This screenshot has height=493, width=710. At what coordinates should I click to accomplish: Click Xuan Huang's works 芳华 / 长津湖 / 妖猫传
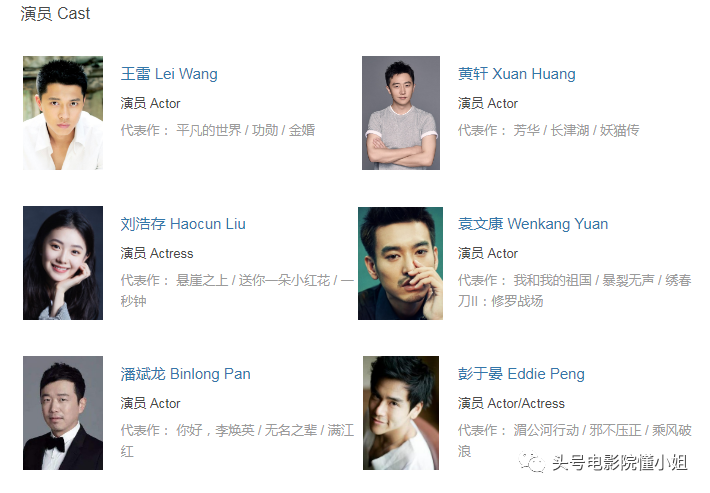click(576, 130)
